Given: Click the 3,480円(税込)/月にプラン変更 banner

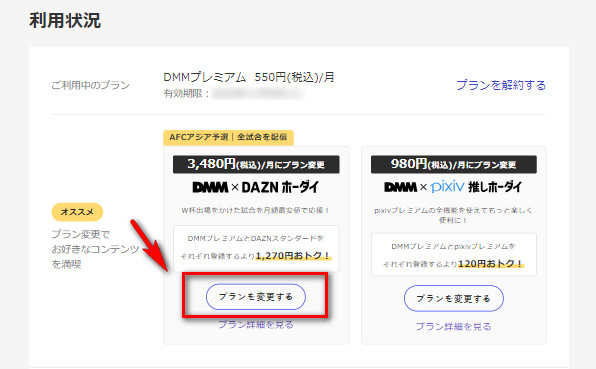Looking at the screenshot, I should click(x=256, y=165).
